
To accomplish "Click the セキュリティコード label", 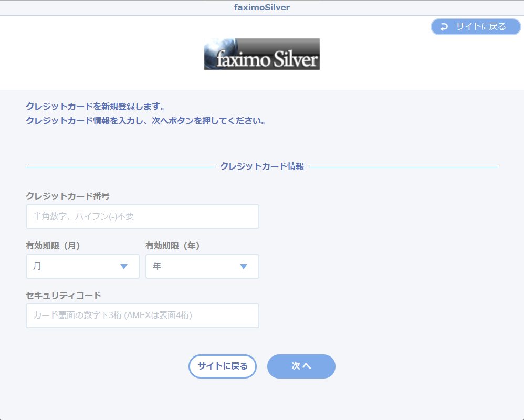I will (64, 296).
